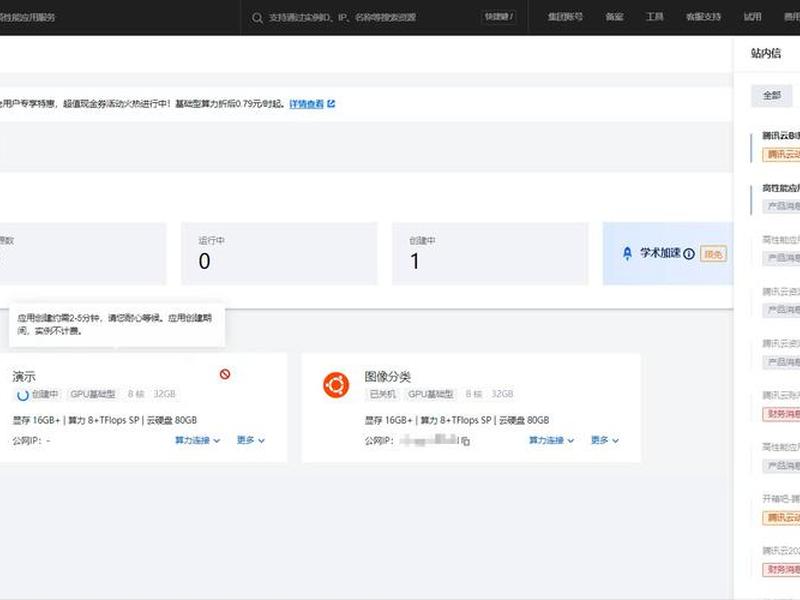Click the 站内信 panel heading
This screenshot has height=600, width=800.
click(765, 53)
